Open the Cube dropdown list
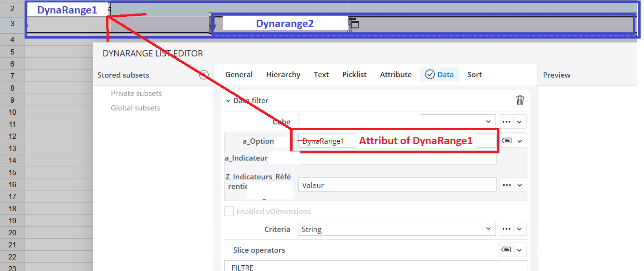The height and width of the screenshot is (271, 644). click(x=488, y=122)
